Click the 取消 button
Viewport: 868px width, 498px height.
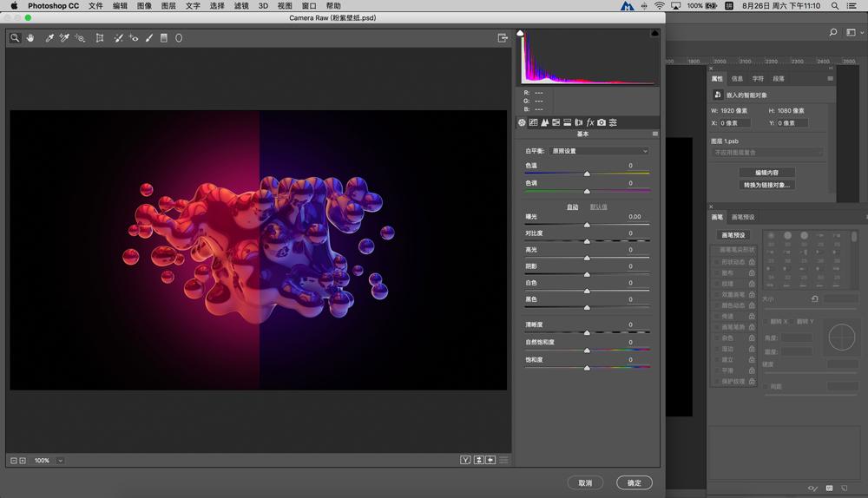[x=585, y=483]
